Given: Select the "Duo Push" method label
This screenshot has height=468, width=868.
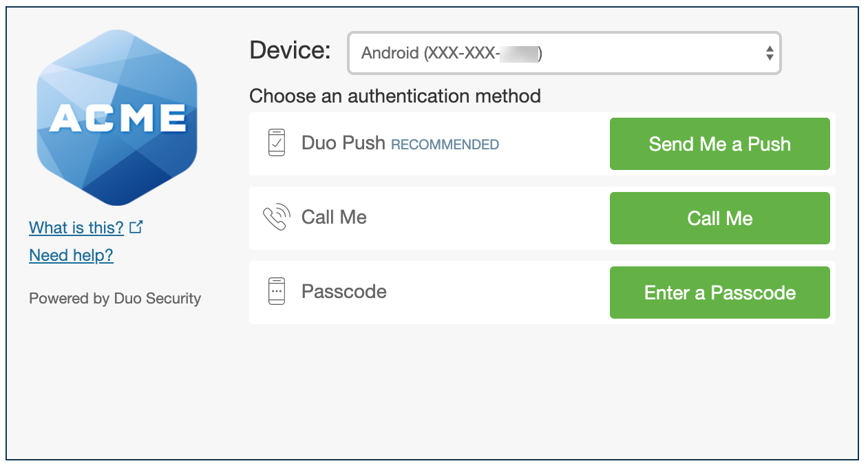Looking at the screenshot, I should point(343,143).
